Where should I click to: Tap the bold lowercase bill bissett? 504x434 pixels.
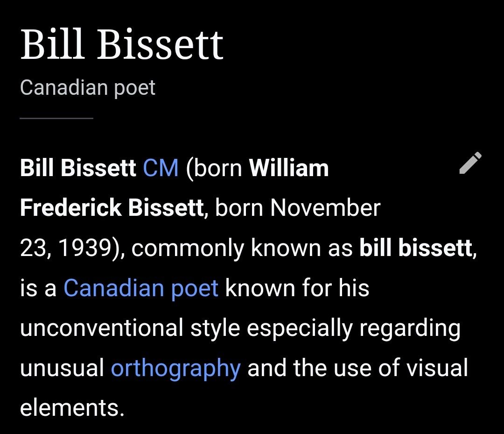point(416,248)
